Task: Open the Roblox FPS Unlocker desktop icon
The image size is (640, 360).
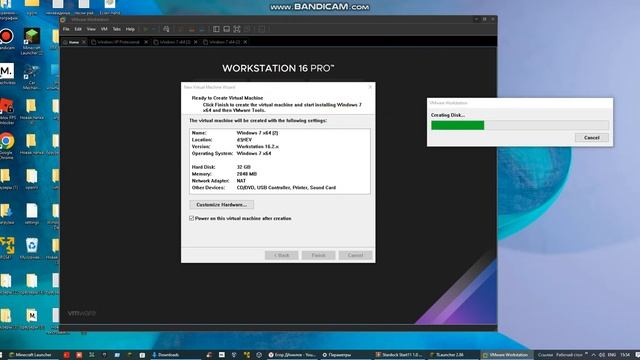Action: coord(7,111)
